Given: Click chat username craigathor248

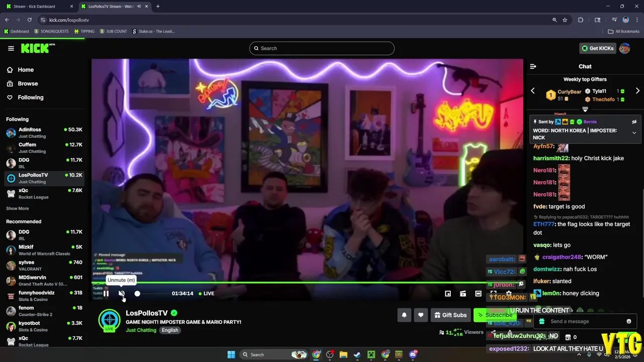Looking at the screenshot, I should (x=561, y=257).
